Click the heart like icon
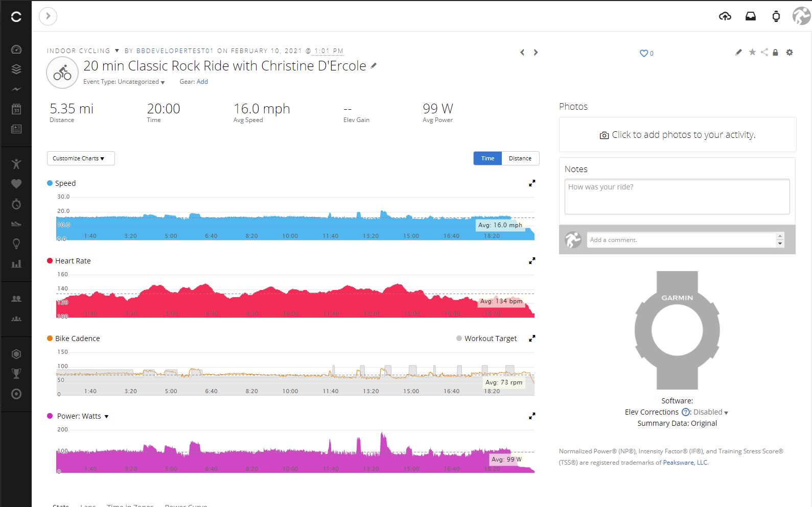 (644, 53)
